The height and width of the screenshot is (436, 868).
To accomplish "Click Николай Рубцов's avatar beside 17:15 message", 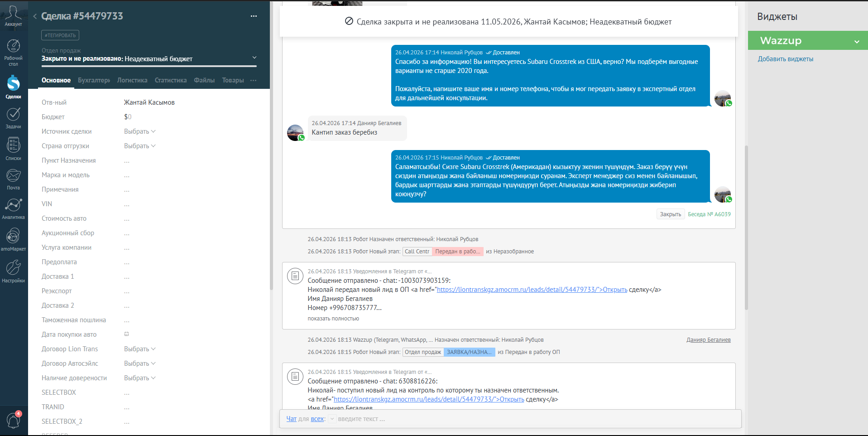I will click(x=723, y=194).
